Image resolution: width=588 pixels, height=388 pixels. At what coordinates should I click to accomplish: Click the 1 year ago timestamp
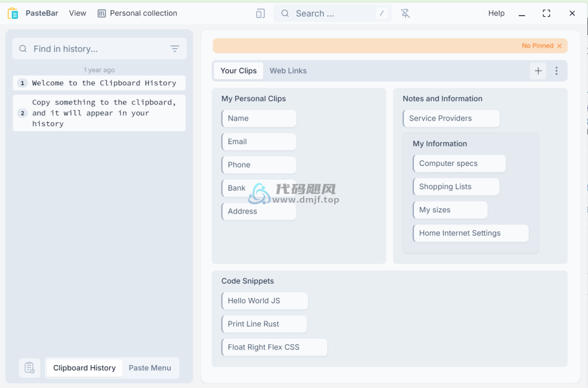[x=99, y=70]
